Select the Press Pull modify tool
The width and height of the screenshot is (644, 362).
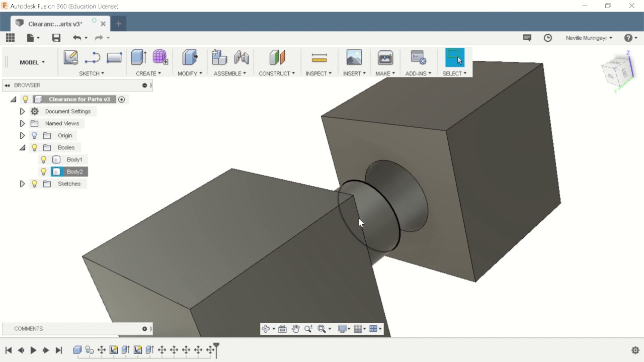click(190, 57)
